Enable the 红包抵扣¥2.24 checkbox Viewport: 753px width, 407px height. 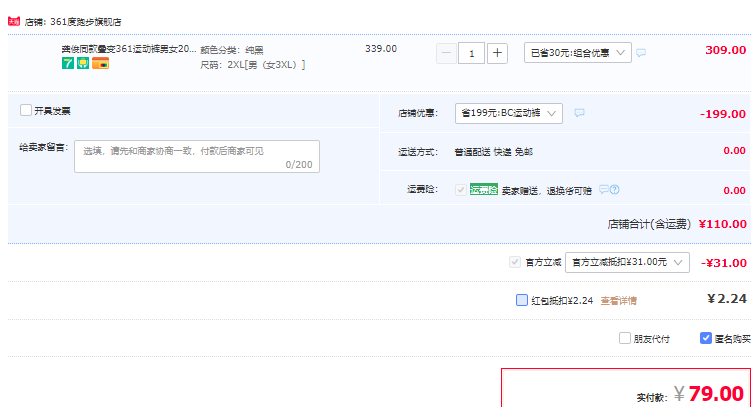point(522,300)
